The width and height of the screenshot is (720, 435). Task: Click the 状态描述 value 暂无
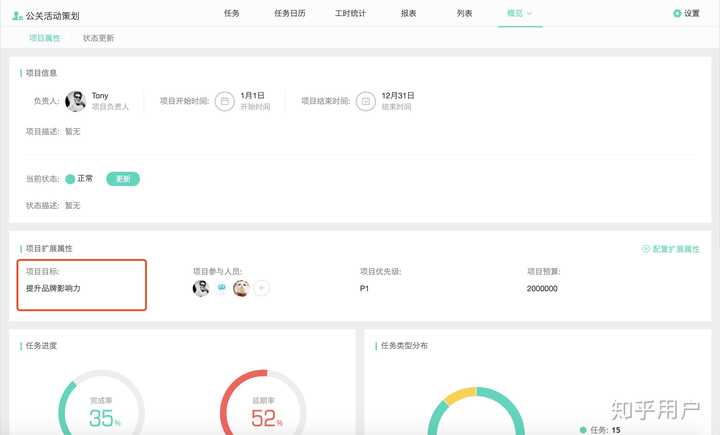[73, 205]
